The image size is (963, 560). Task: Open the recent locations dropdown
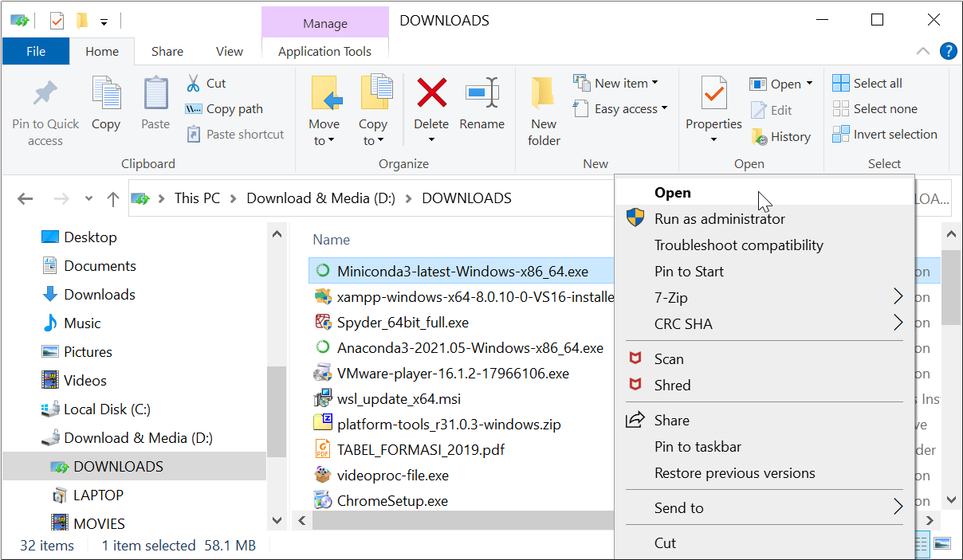pyautogui.click(x=88, y=198)
